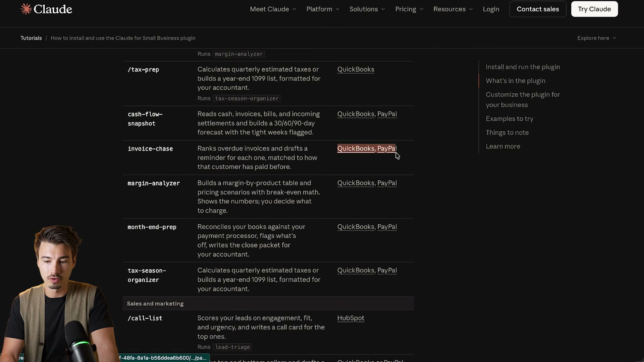The height and width of the screenshot is (362, 644).
Task: Expand the Platform chevron arrow
Action: click(337, 9)
